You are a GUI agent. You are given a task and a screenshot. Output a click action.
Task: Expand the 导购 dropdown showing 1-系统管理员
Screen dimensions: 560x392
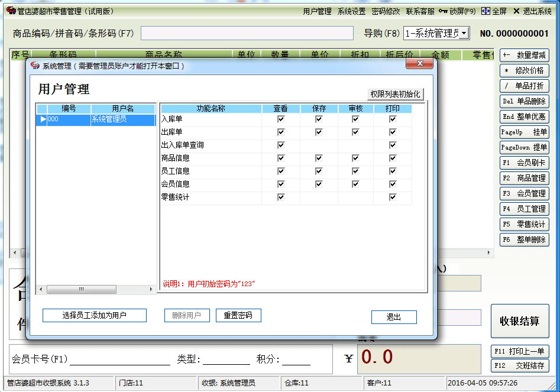coord(464,34)
